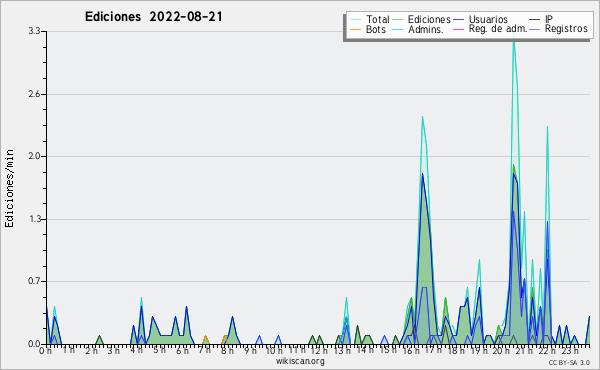Click the 'CC BY-SA 3.0' license text
The height and width of the screenshot is (370, 600).
[x=569, y=362]
